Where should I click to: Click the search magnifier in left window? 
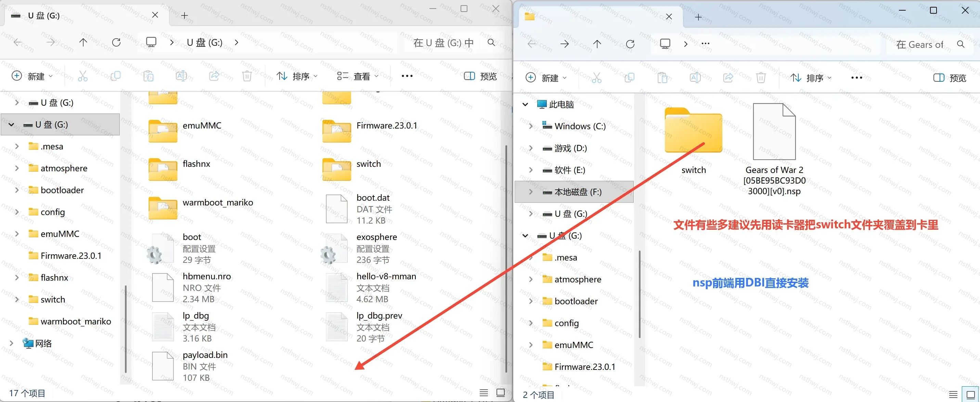coord(491,42)
